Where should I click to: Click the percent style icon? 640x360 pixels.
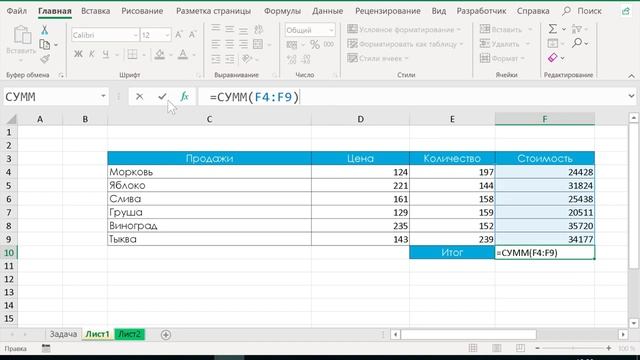point(314,44)
